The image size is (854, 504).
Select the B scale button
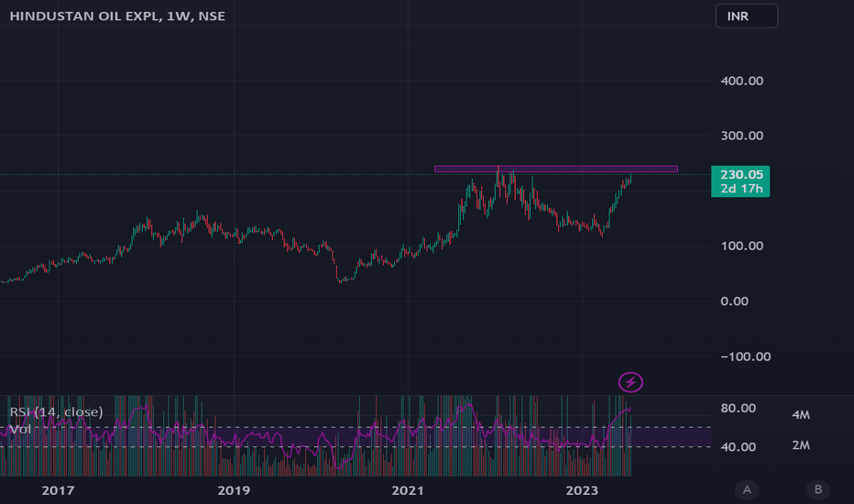click(x=817, y=489)
